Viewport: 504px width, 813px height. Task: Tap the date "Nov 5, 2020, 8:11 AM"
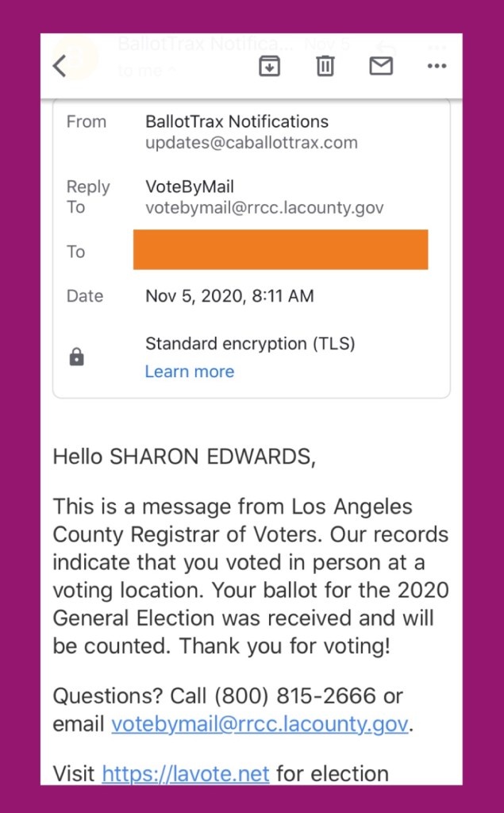[229, 296]
